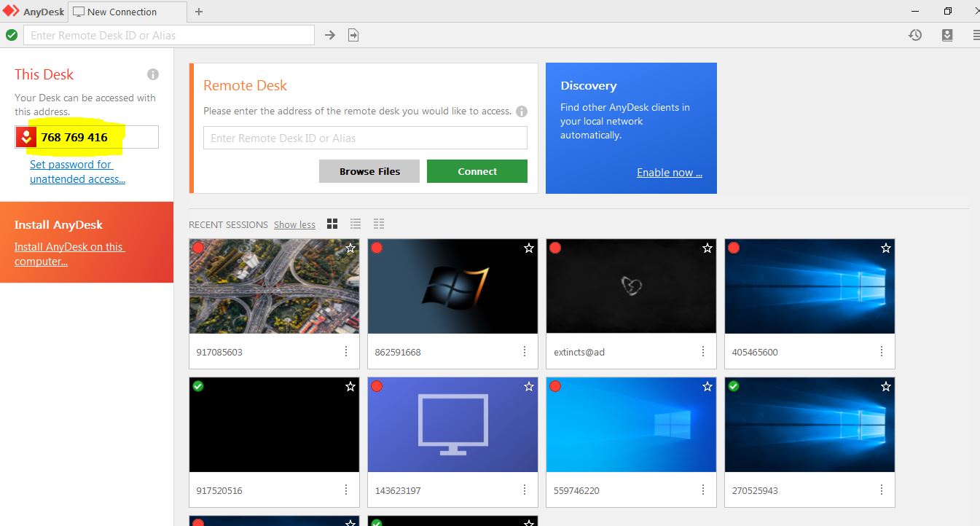This screenshot has height=526, width=980.
Task: Favorite session 559746220 with star
Action: [707, 387]
